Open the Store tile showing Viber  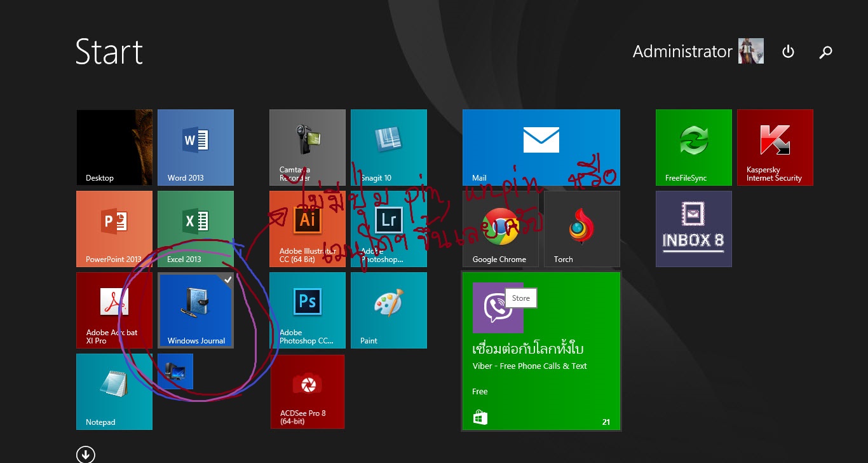click(x=541, y=351)
